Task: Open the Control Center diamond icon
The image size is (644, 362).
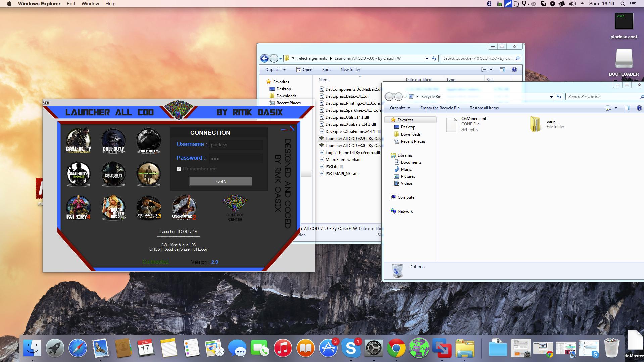Action: coord(235,208)
